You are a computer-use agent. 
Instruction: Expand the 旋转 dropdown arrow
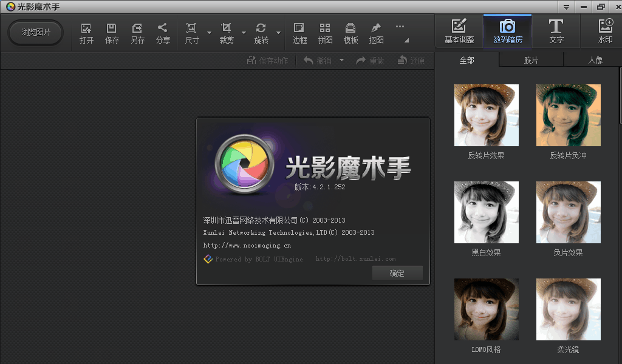tap(278, 33)
